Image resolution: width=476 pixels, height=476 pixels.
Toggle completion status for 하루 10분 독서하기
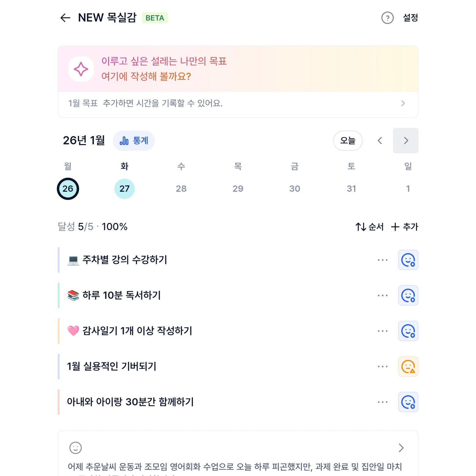pyautogui.click(x=408, y=296)
